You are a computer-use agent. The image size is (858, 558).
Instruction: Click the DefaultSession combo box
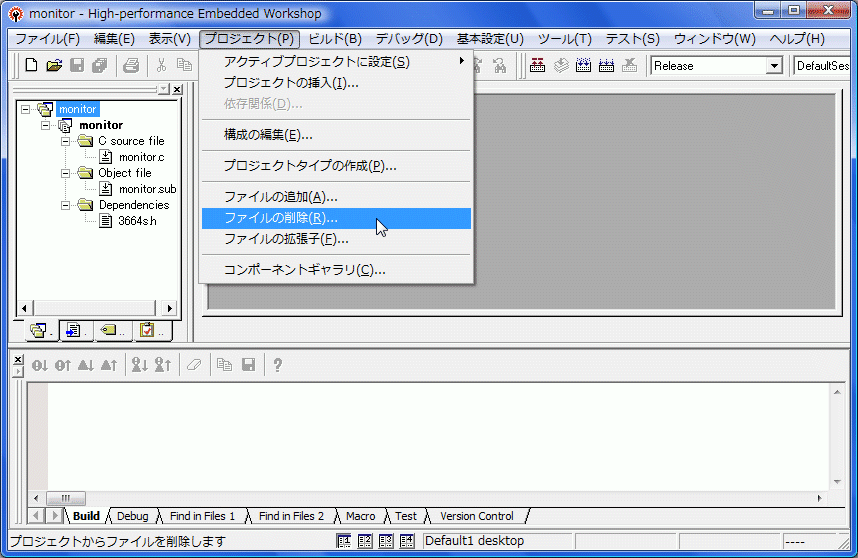coord(824,66)
